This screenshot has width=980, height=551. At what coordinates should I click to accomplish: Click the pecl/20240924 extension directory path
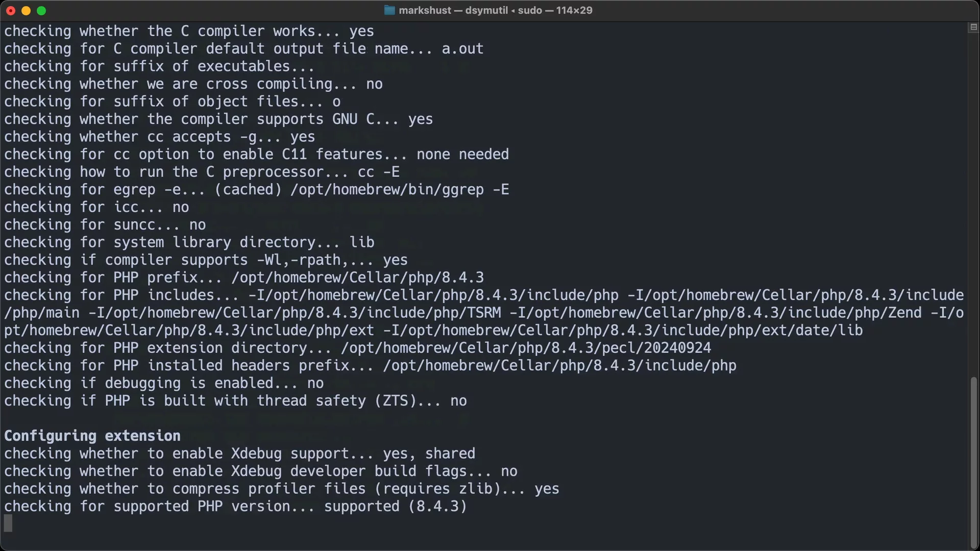526,348
